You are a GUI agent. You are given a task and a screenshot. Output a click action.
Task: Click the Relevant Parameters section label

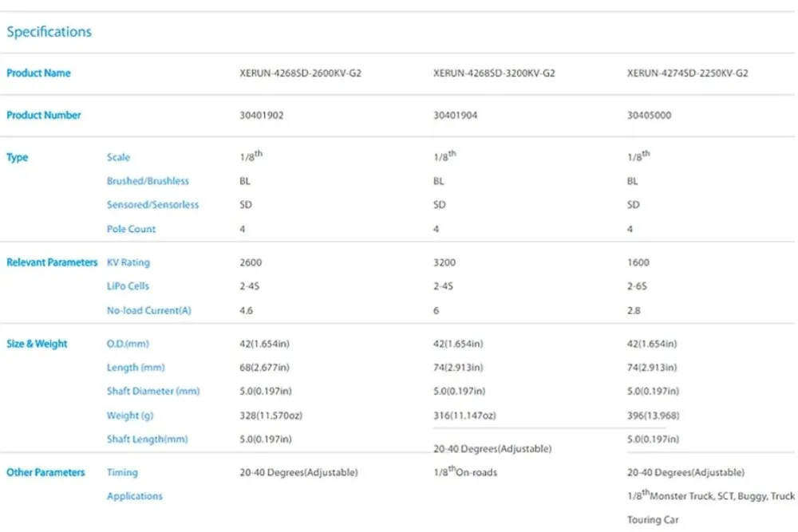(x=52, y=262)
